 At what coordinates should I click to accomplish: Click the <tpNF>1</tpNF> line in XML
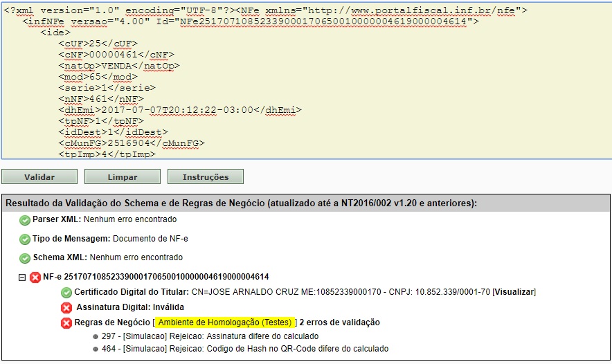tap(101, 121)
